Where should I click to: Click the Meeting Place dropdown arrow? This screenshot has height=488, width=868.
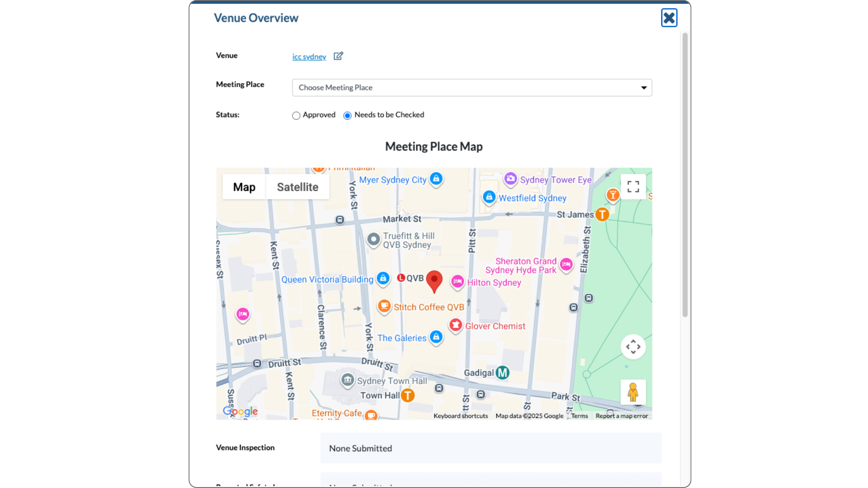tap(643, 88)
